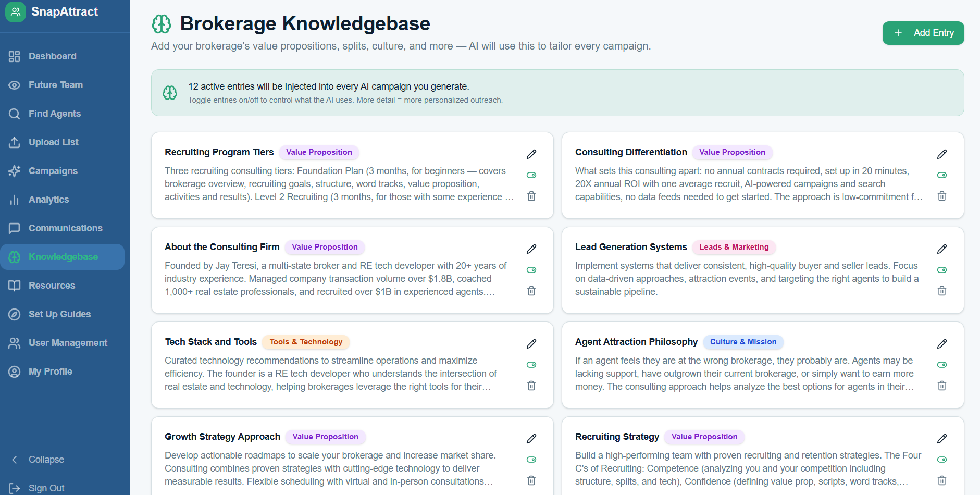Open User Management

pos(62,343)
